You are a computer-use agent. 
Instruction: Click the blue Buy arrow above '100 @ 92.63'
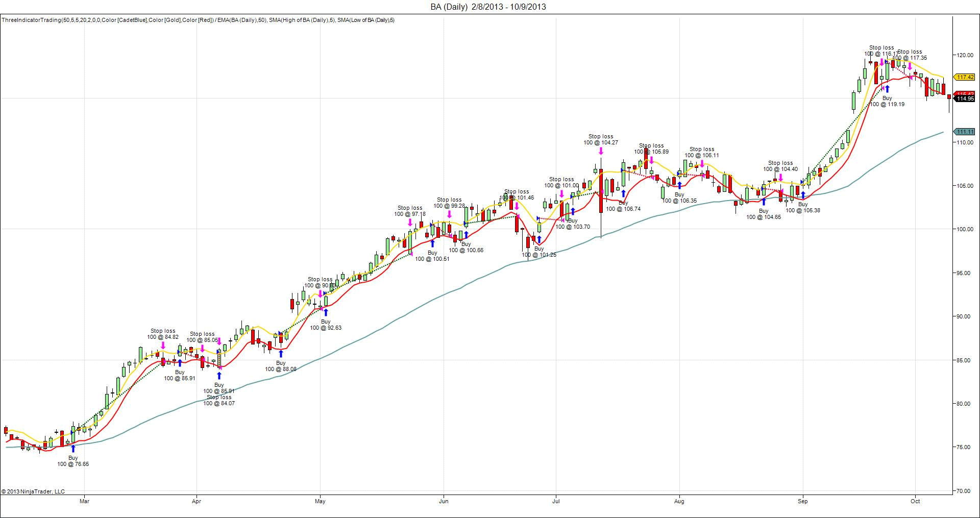[326, 312]
